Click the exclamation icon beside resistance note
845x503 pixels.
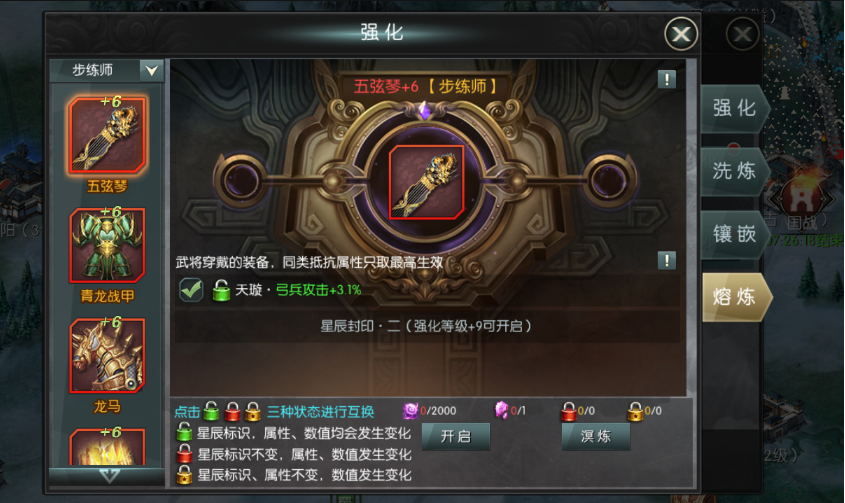(667, 261)
